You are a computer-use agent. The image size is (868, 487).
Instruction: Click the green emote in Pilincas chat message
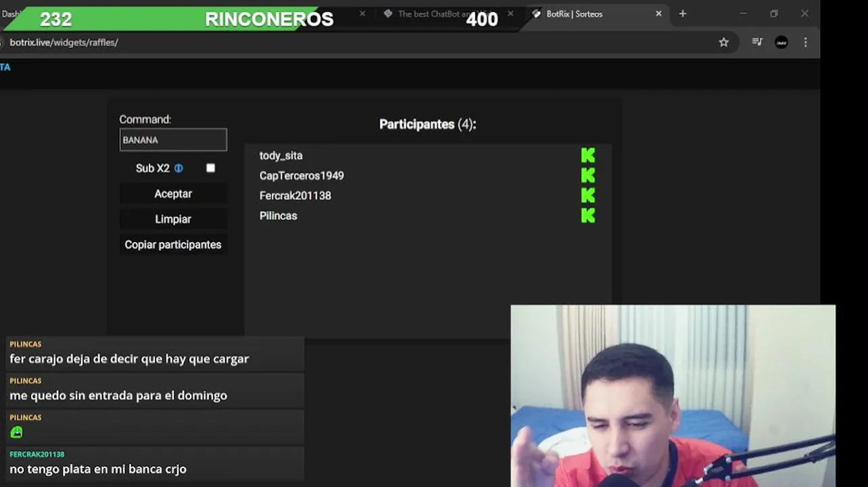(x=16, y=432)
